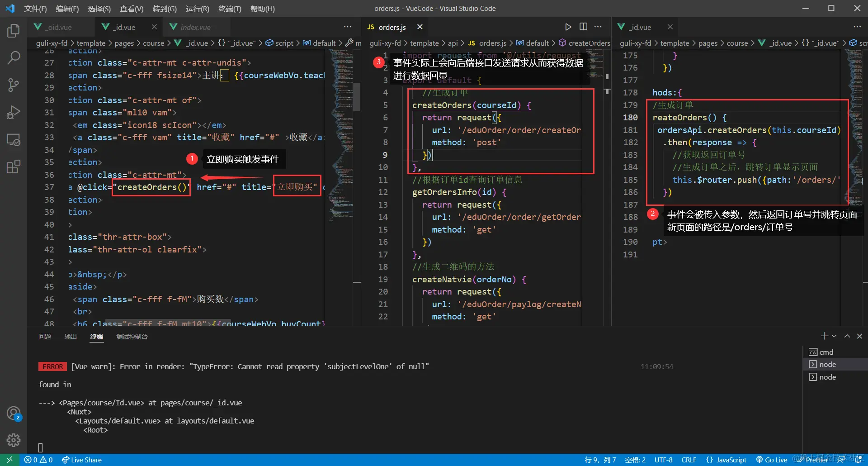Image resolution: width=868 pixels, height=466 pixels.
Task: Close the _id.vue tab in left editor group
Action: (x=154, y=27)
